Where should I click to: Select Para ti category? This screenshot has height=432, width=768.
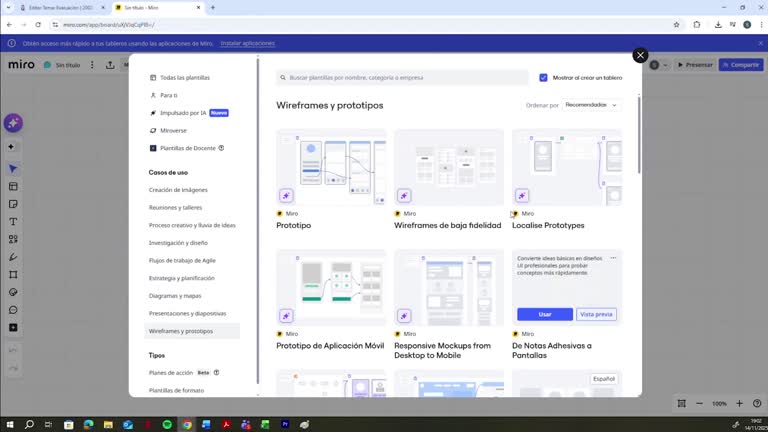click(x=169, y=95)
